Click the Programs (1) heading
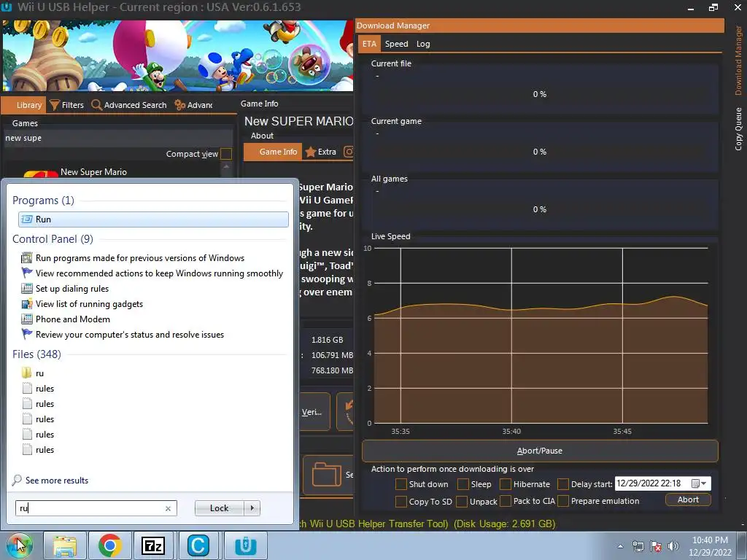Image resolution: width=747 pixels, height=560 pixels. [x=43, y=201]
